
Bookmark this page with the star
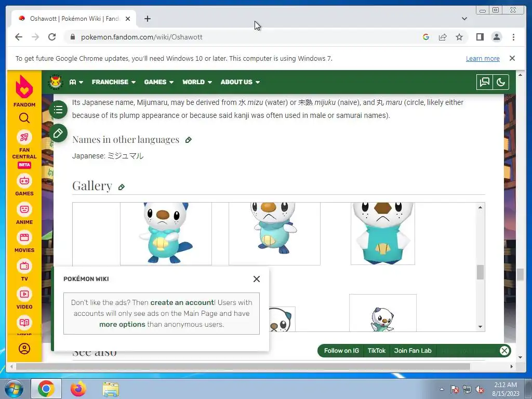pyautogui.click(x=459, y=37)
